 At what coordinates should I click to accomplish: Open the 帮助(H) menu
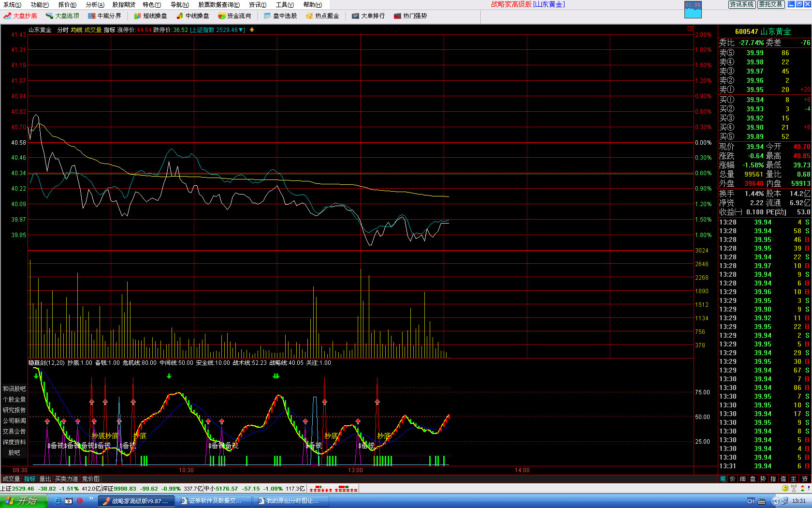[x=312, y=5]
